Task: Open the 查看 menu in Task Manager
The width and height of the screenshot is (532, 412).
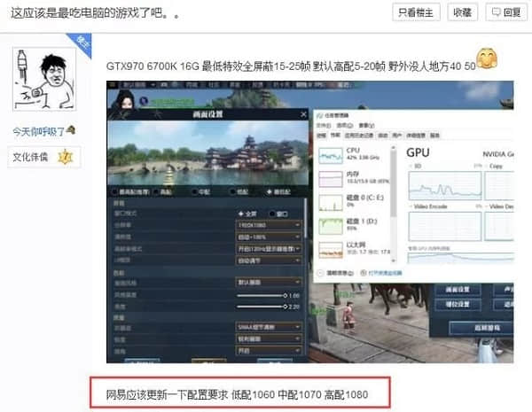Action: point(366,126)
